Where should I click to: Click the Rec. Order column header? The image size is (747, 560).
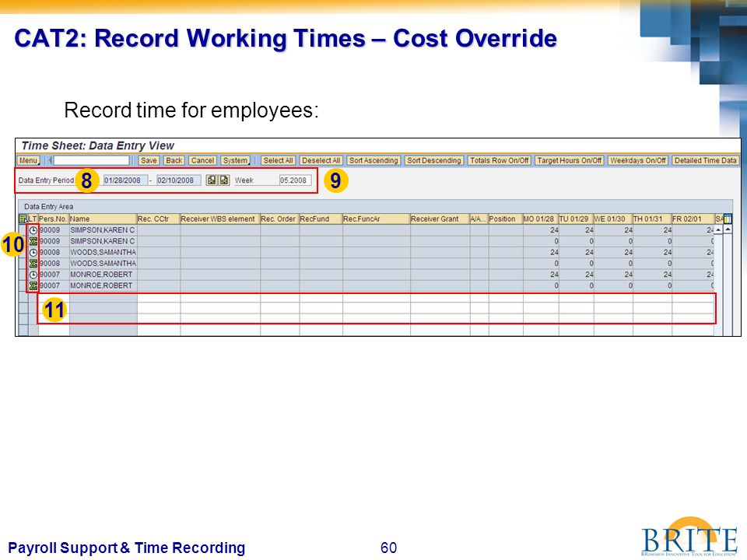(279, 219)
